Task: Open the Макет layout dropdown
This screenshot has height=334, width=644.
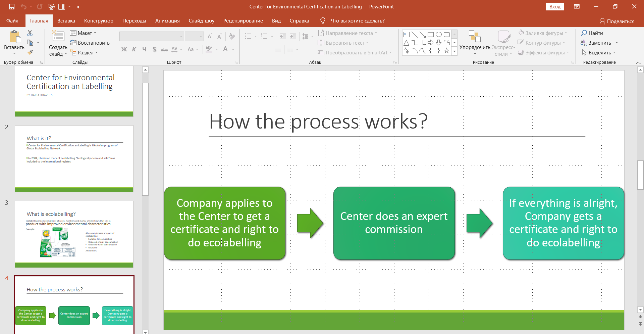Action: click(x=83, y=33)
